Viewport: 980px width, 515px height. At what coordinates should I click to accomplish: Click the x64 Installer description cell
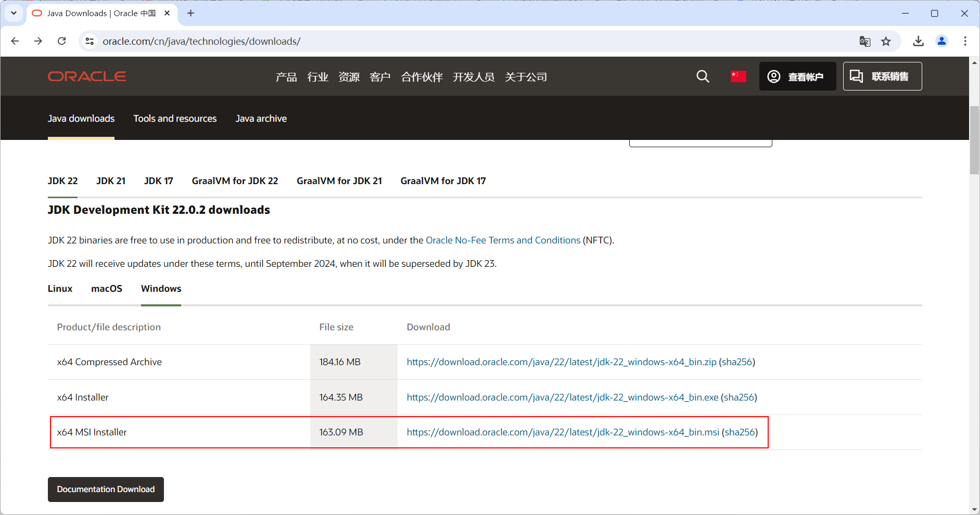tap(179, 397)
